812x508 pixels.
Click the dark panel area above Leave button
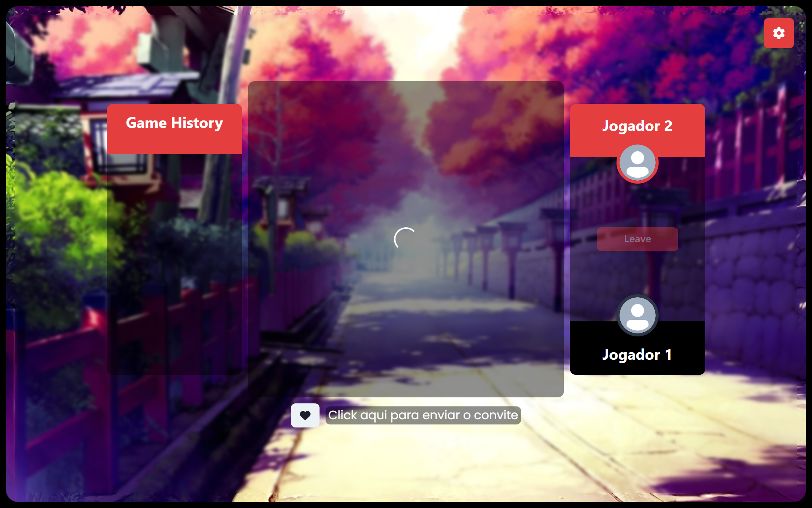(637, 205)
